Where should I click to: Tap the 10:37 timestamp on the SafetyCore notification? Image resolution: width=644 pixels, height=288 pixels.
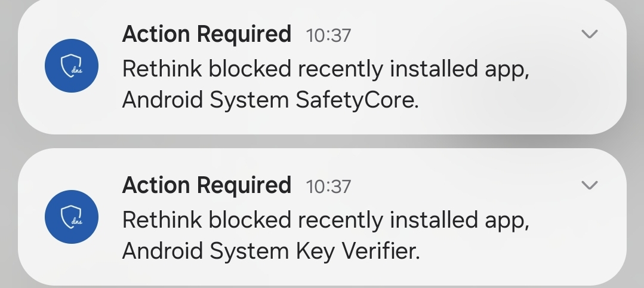[x=328, y=35]
